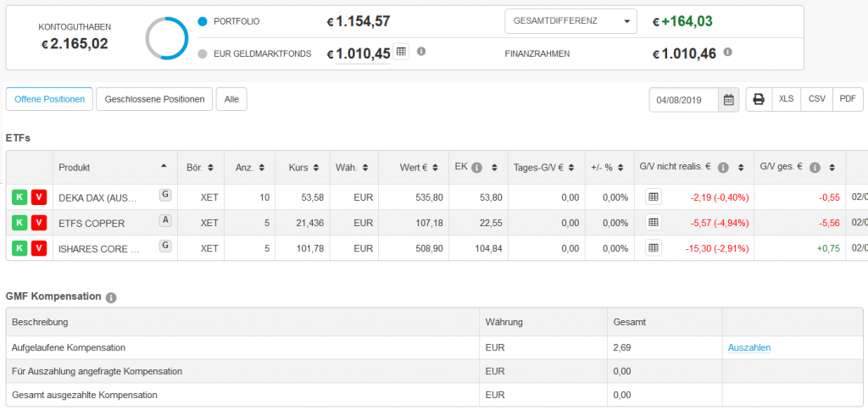Click the printer icon button
868x410 pixels.
click(x=759, y=99)
